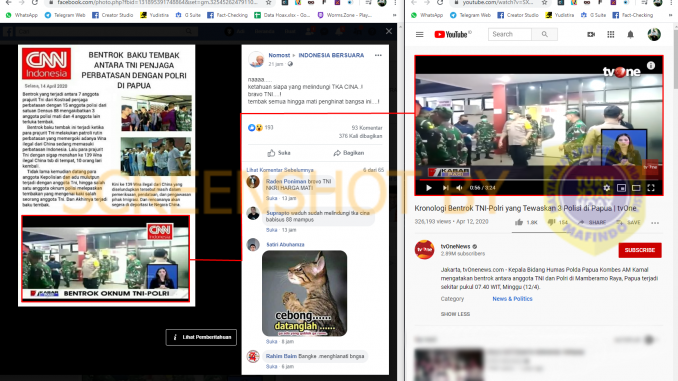Viewport: 678px width, 381px height.
Task: Open tvOneNews channel name link
Action: point(455,246)
